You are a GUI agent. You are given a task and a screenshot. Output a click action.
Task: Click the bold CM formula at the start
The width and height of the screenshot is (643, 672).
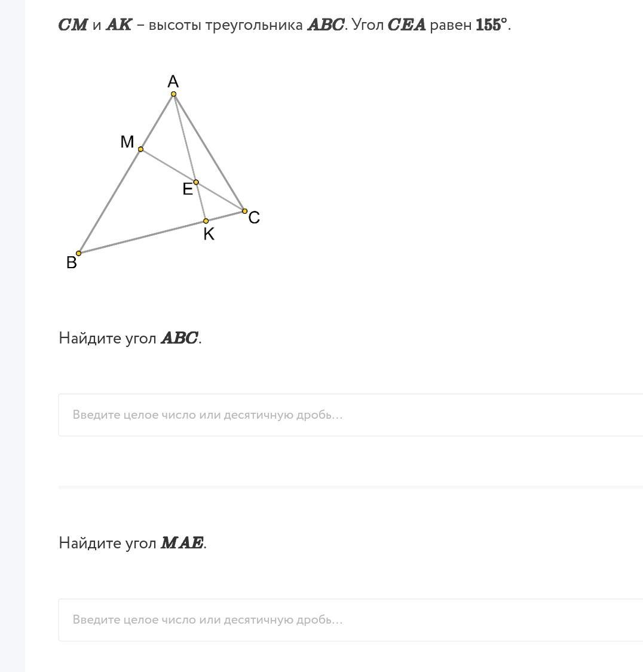(73, 25)
